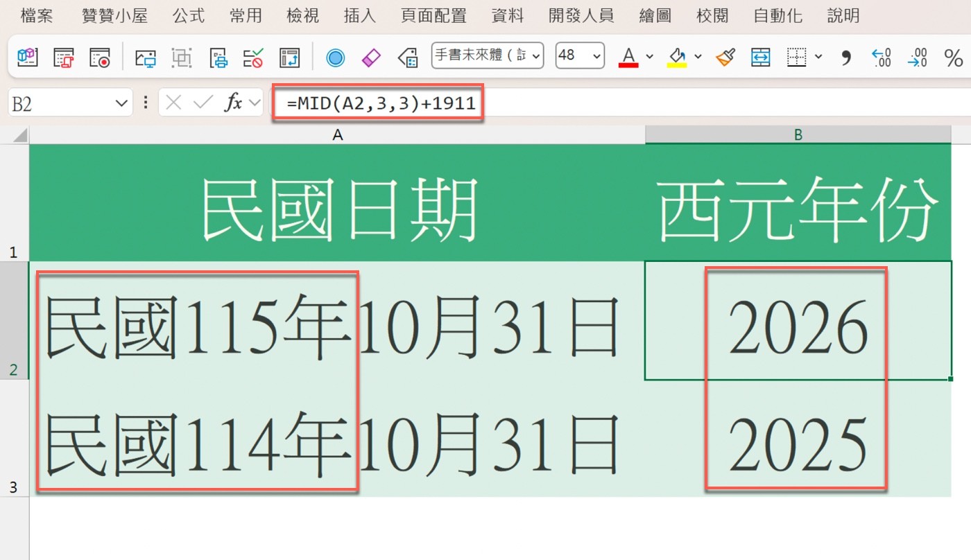
Task: Apply yellow fill color button
Action: coord(677,57)
